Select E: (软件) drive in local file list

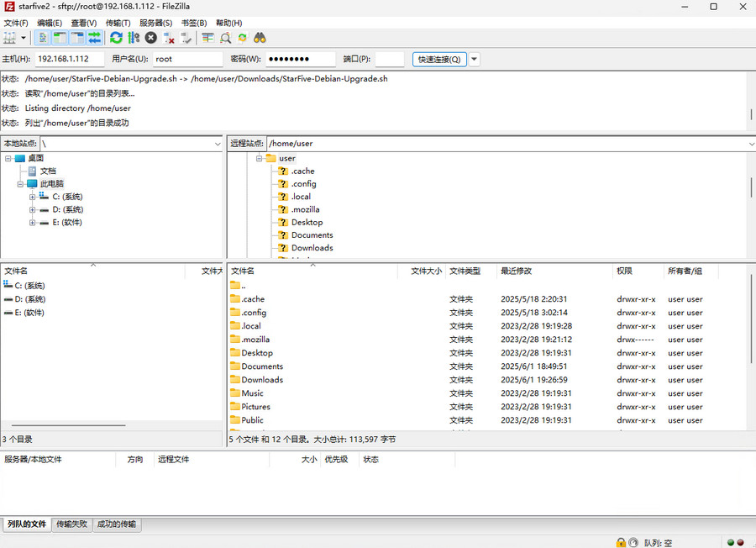24,313
